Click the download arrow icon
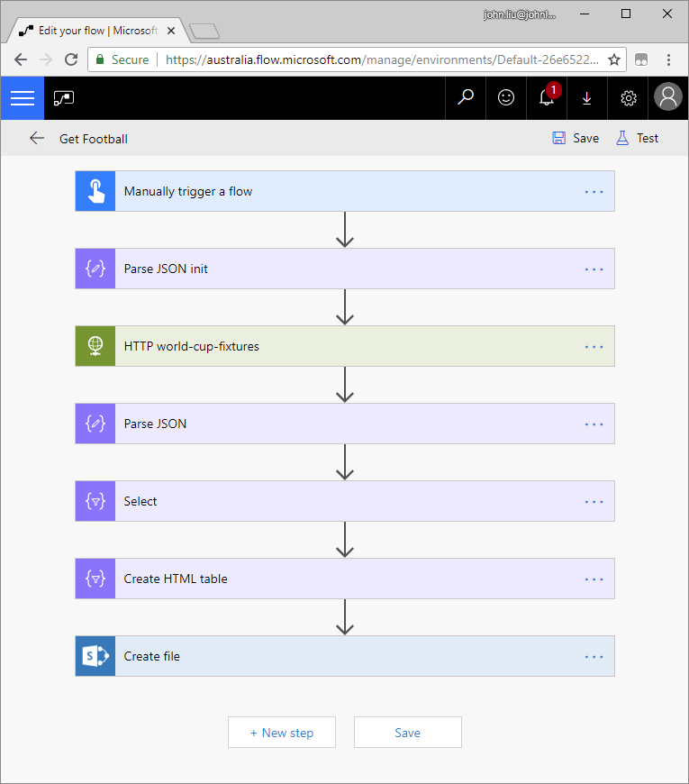 [587, 98]
